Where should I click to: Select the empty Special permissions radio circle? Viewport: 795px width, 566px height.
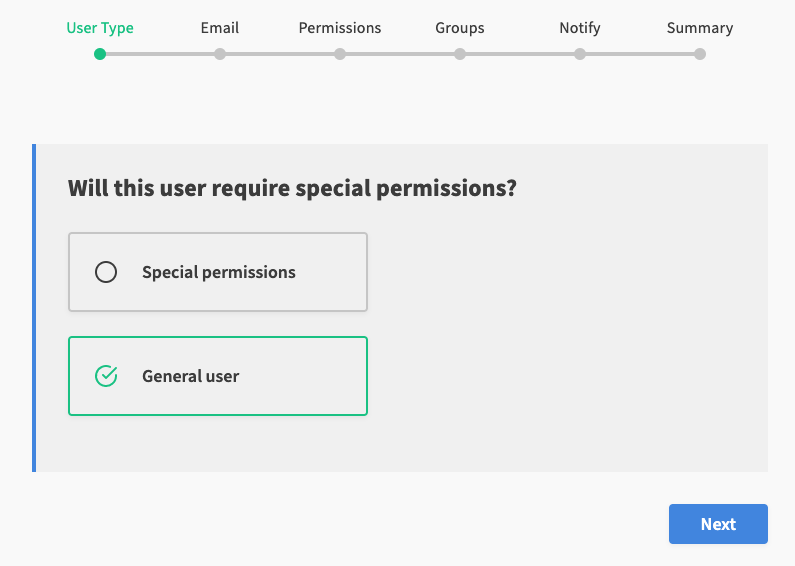pyautogui.click(x=106, y=272)
